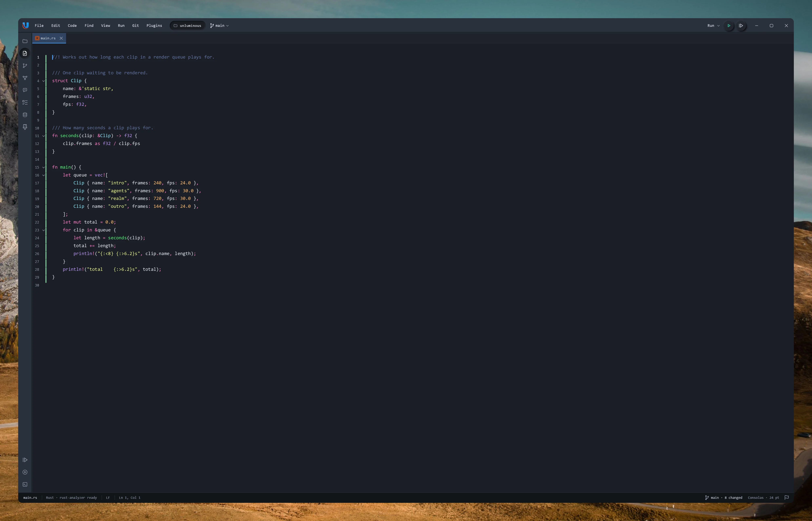This screenshot has height=521, width=812.
Task: Open the Code menu
Action: (x=72, y=26)
